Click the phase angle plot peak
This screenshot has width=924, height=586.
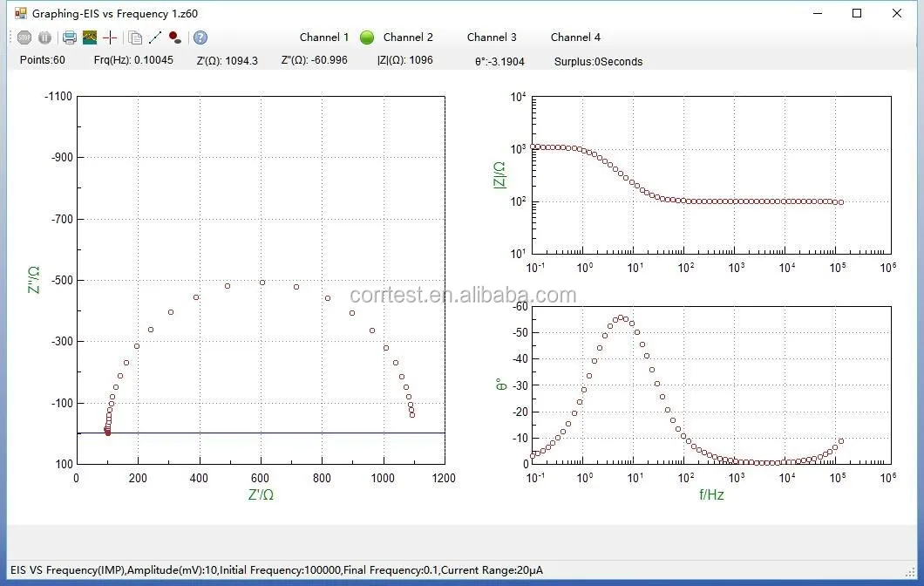tap(621, 318)
